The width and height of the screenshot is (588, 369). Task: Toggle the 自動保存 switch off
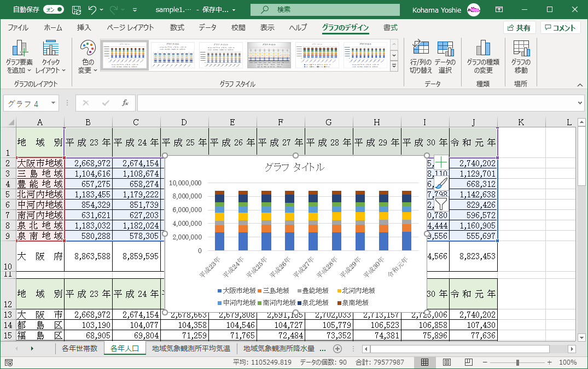53,10
